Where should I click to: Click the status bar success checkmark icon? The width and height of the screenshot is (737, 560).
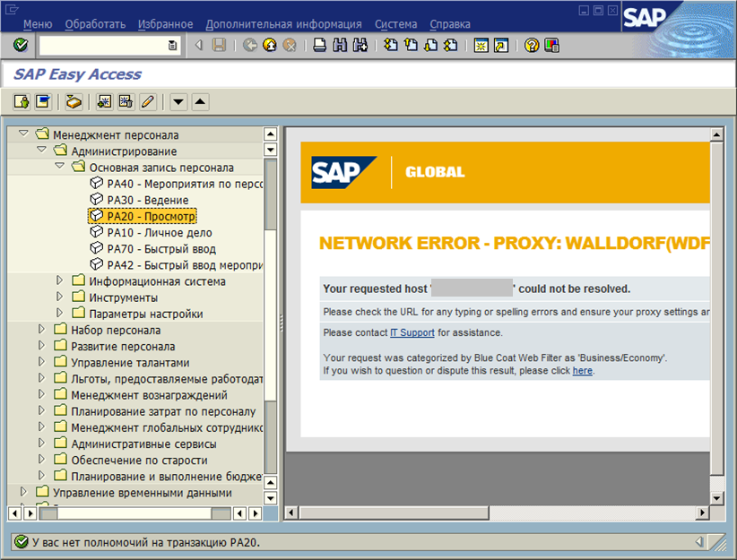point(22,542)
